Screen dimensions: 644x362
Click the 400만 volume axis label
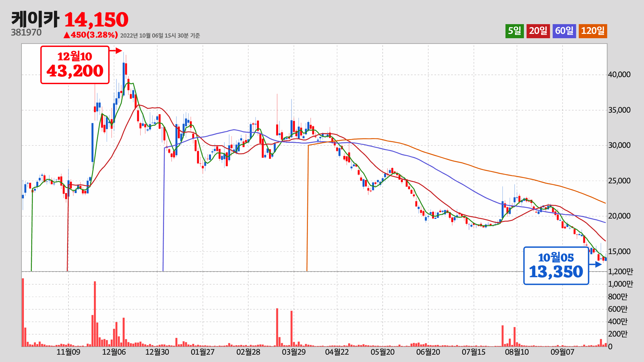(618, 321)
